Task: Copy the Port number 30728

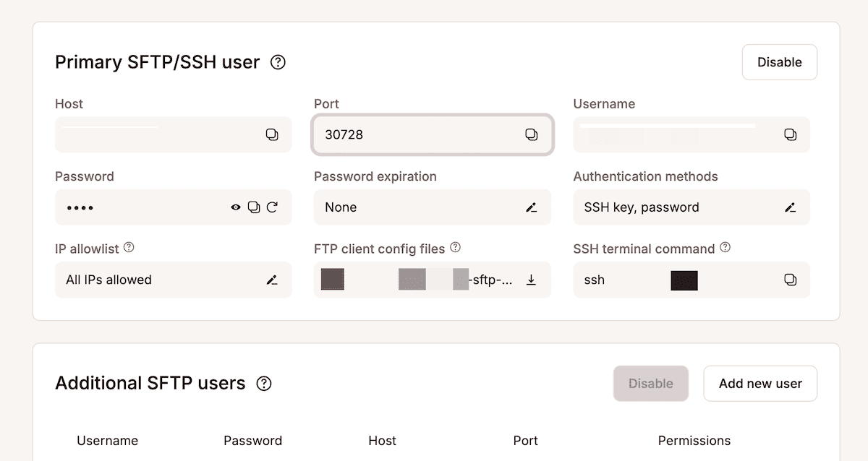Action: pos(532,134)
